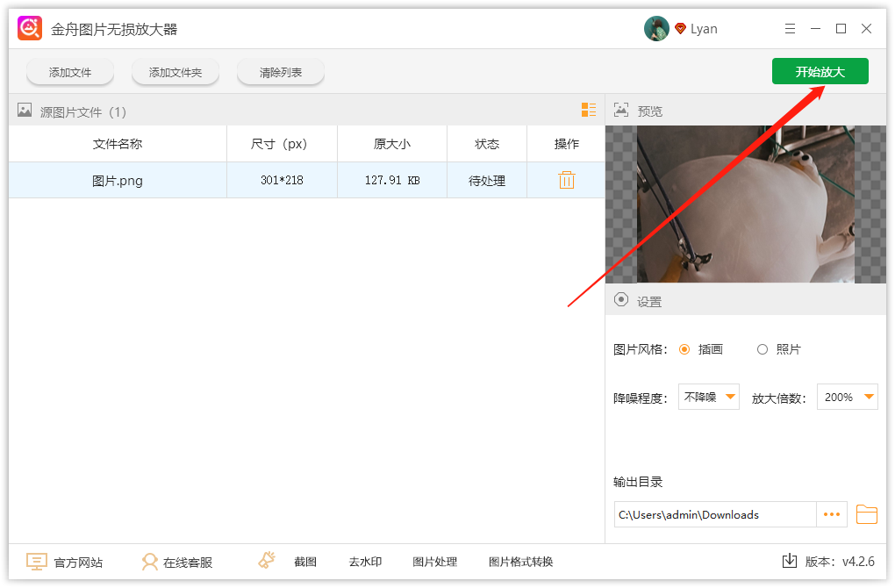Click the 操作 column header
Screen dimensions: 895x588
(566, 144)
